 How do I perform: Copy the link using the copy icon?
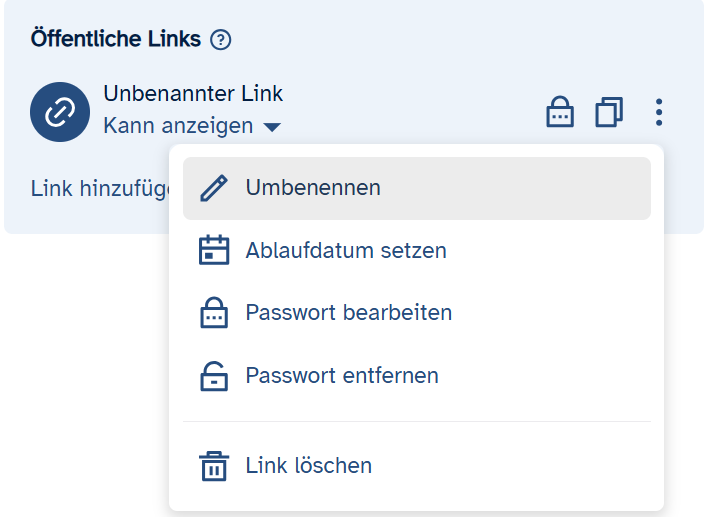(608, 112)
